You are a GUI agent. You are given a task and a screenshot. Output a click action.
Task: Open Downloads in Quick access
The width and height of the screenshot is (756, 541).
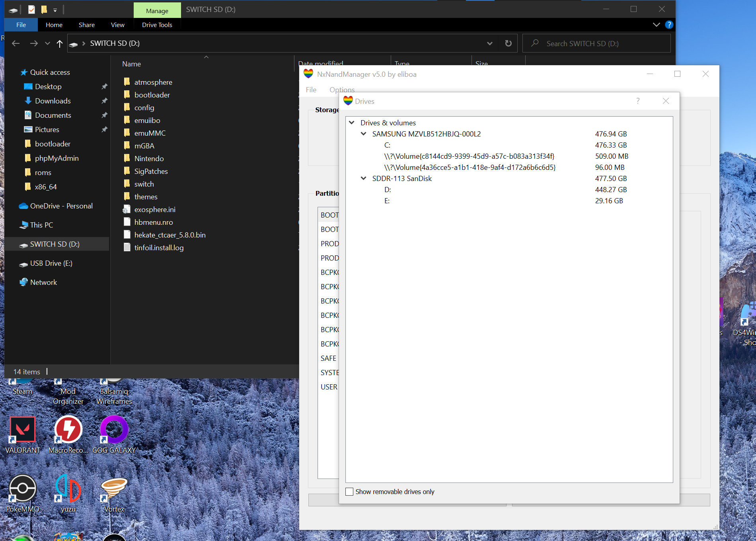53,101
